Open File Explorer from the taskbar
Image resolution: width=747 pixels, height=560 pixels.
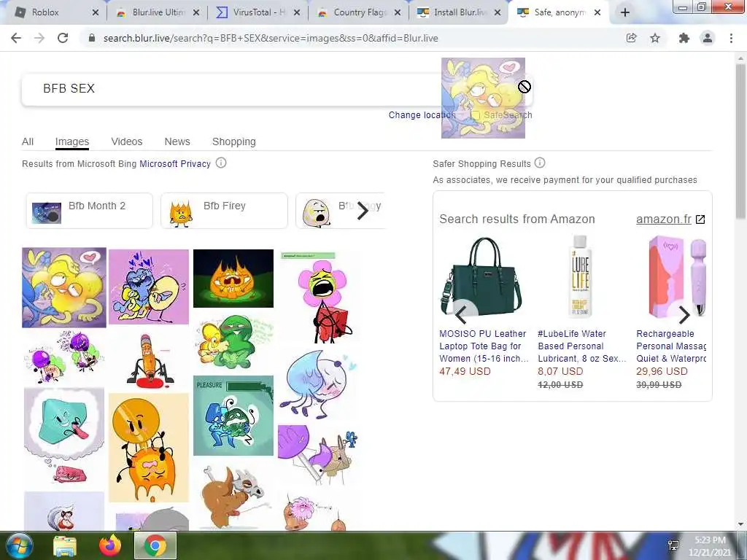(65, 545)
